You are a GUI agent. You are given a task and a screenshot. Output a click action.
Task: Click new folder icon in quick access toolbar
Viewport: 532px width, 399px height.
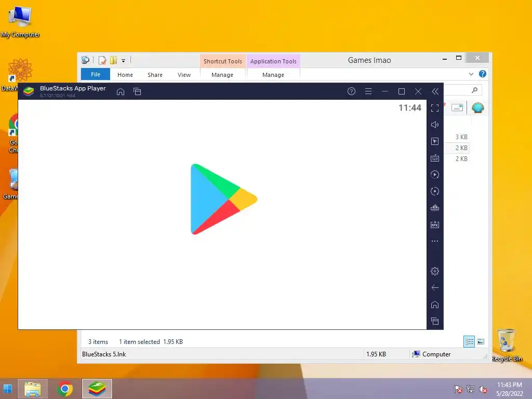click(114, 60)
